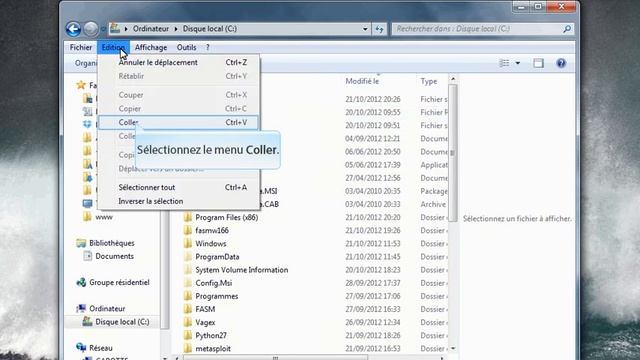
Task: Refresh the folder view
Action: (x=380, y=29)
